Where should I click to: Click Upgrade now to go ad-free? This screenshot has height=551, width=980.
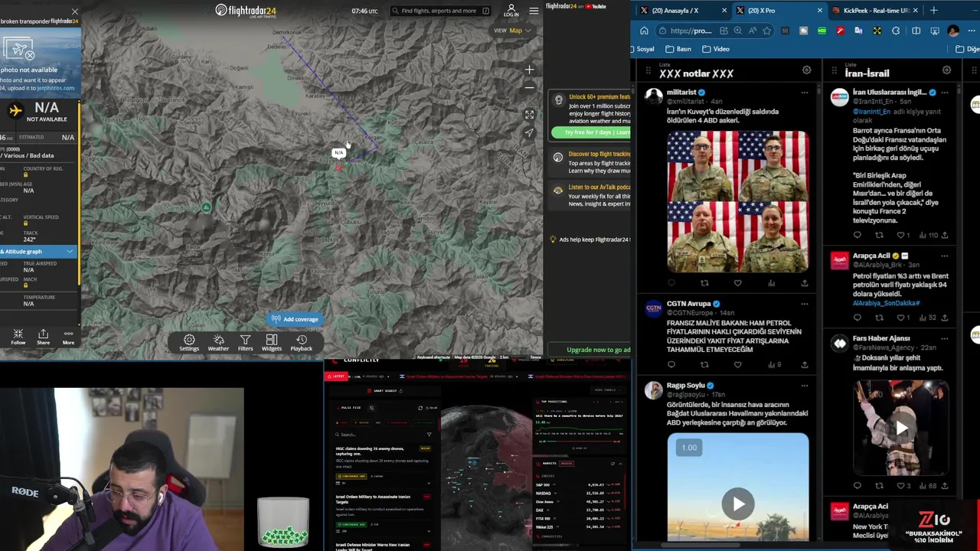588,350
